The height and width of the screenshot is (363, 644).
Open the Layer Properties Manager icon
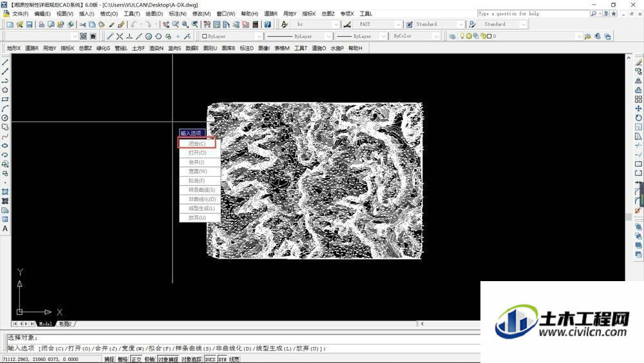[452, 36]
